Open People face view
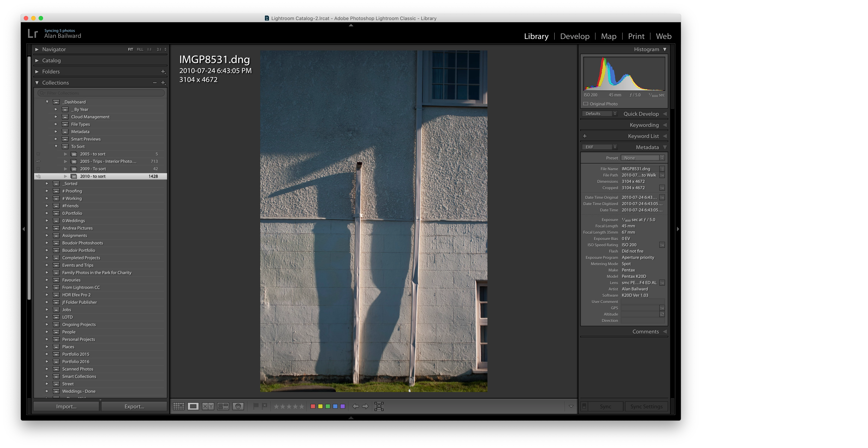Image resolution: width=868 pixels, height=448 pixels. pos(238,406)
